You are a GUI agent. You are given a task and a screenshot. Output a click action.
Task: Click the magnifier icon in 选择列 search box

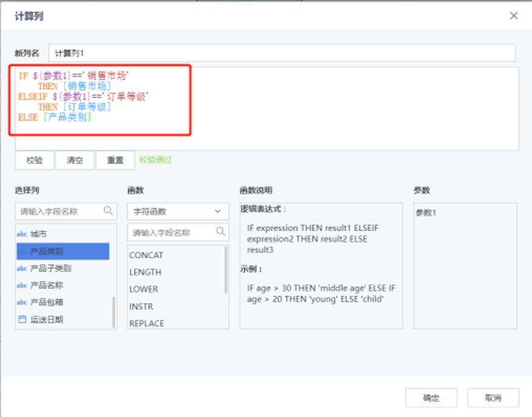(108, 211)
